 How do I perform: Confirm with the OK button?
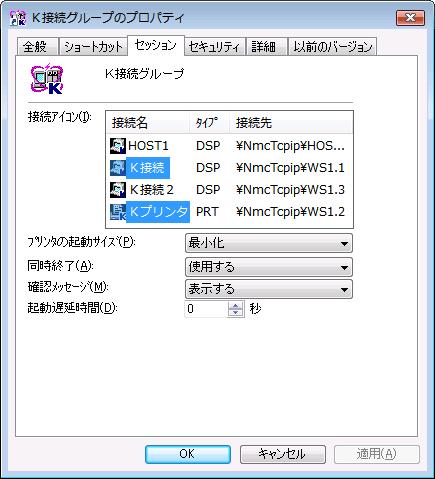(x=188, y=454)
